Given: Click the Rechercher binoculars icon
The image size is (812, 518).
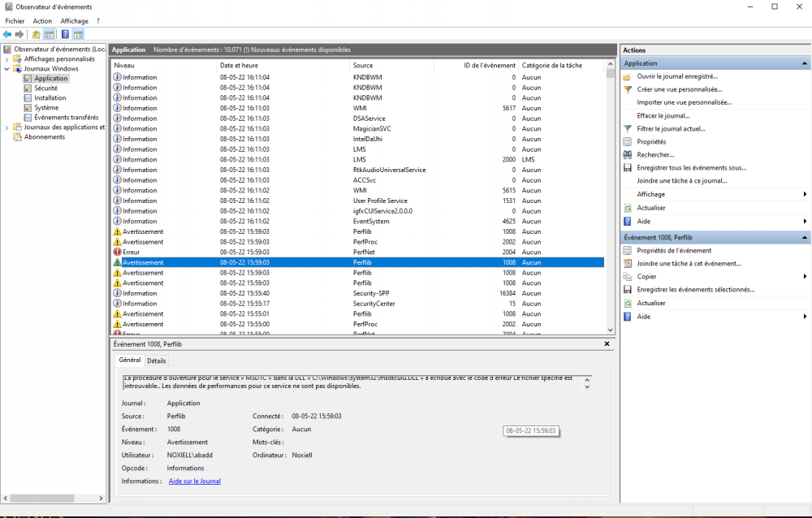Looking at the screenshot, I should coord(627,154).
